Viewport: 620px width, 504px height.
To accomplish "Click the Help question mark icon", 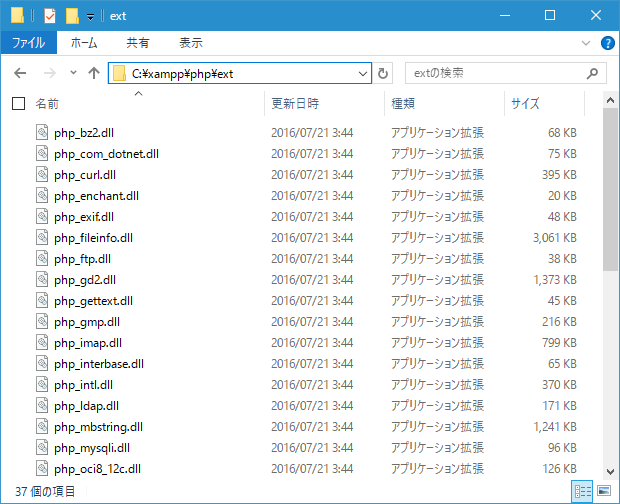I will coord(607,43).
